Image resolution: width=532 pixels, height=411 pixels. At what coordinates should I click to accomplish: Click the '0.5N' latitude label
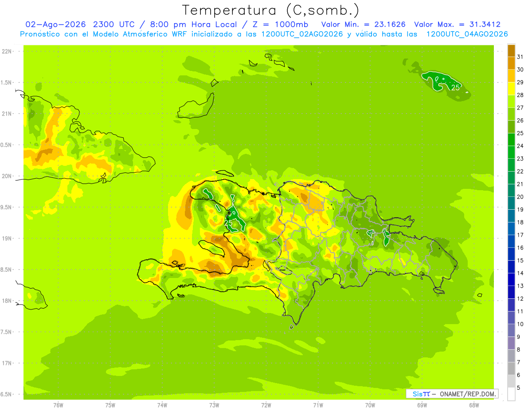point(7,145)
